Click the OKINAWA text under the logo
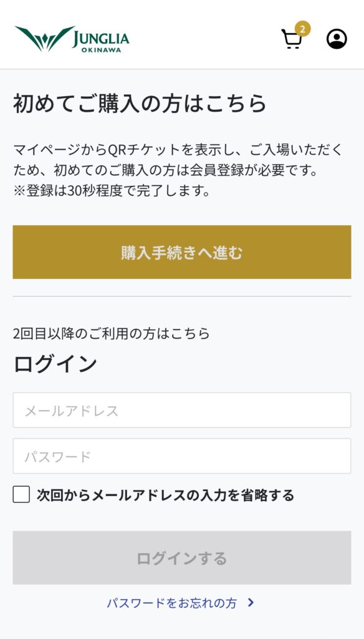 pos(102,50)
